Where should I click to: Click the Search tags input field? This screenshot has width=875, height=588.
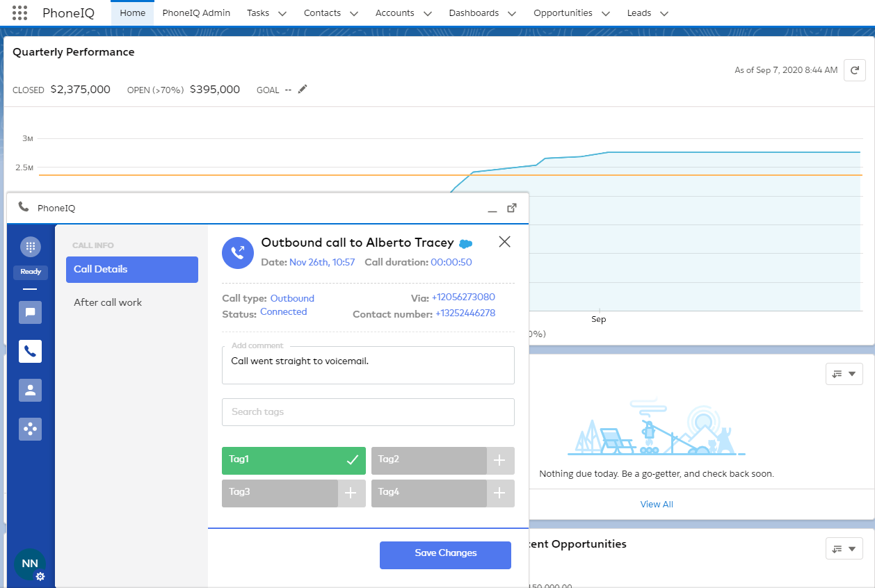[x=368, y=412]
